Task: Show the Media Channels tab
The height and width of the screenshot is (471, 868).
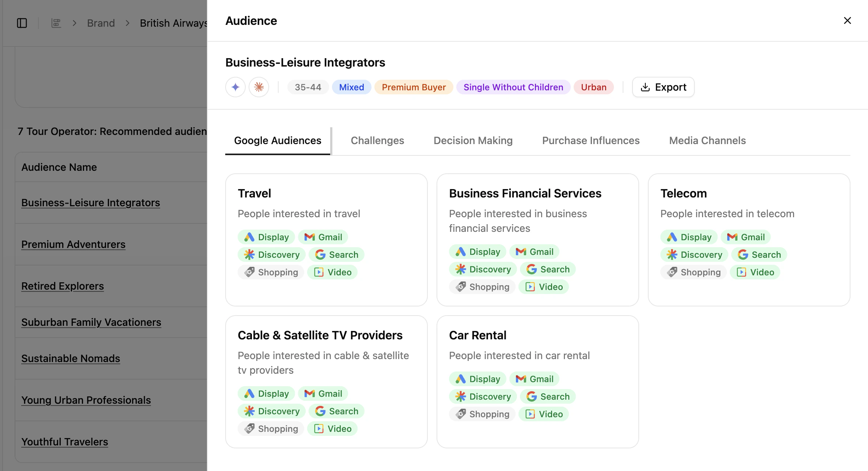Action: tap(707, 140)
